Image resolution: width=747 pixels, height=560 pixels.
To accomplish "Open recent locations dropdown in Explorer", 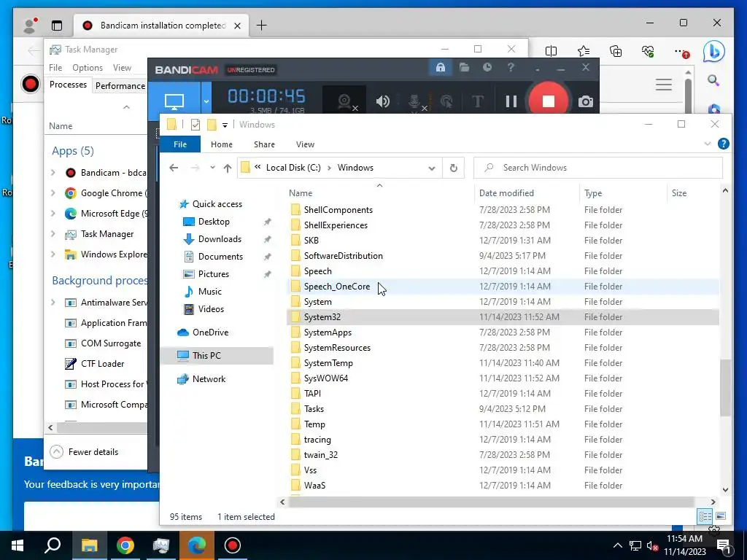I will click(x=212, y=168).
